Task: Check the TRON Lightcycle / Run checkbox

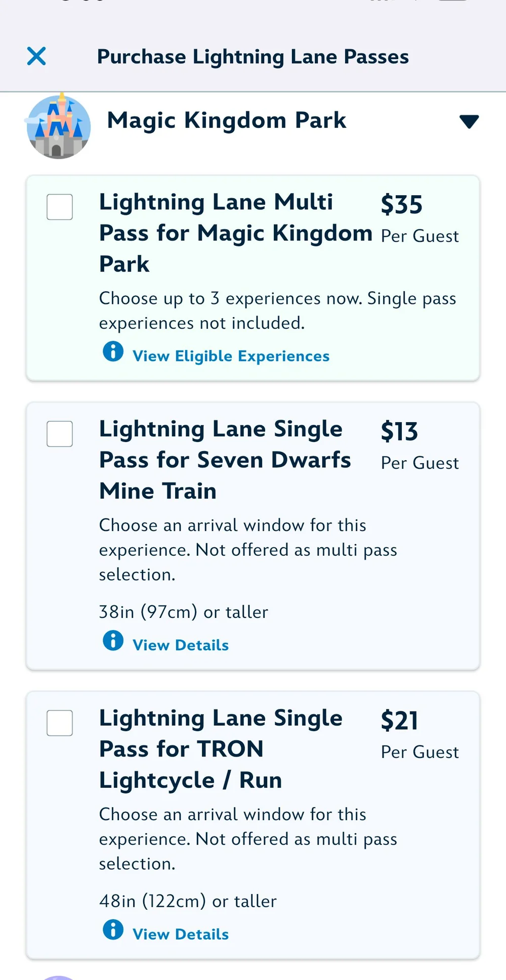Action: coord(60,723)
